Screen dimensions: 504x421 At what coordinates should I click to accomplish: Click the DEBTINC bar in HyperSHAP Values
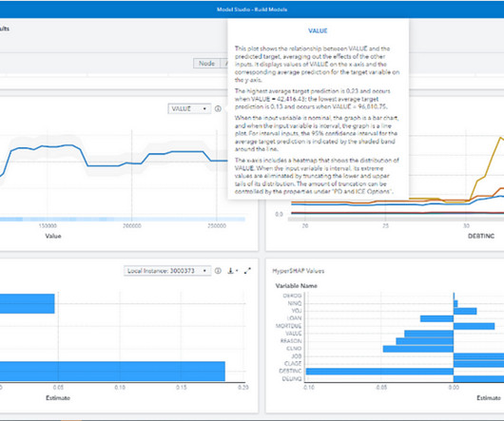tap(379, 372)
